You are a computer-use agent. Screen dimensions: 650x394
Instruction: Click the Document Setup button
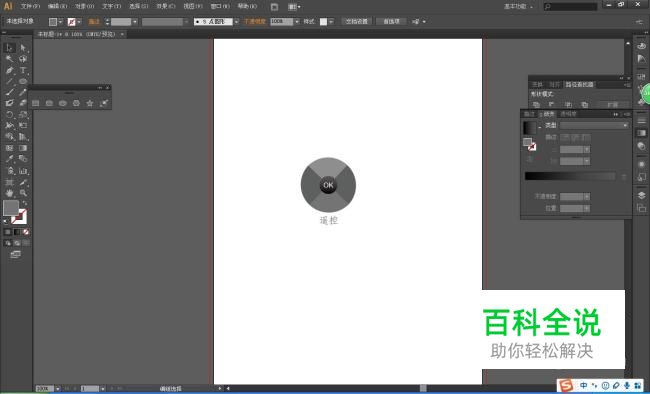(x=357, y=22)
